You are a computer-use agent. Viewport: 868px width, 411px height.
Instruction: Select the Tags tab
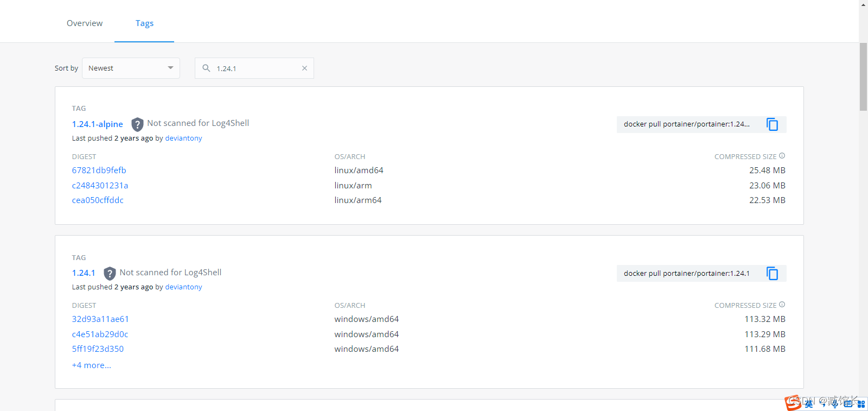[x=144, y=23]
